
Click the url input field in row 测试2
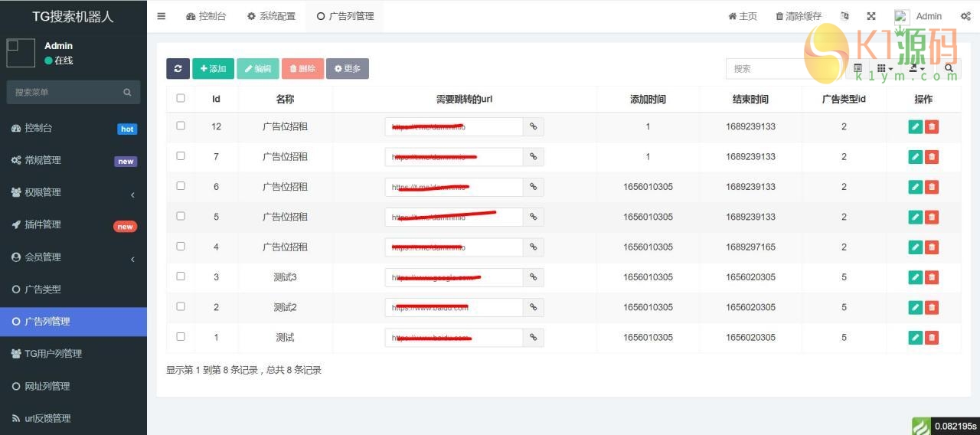point(454,307)
